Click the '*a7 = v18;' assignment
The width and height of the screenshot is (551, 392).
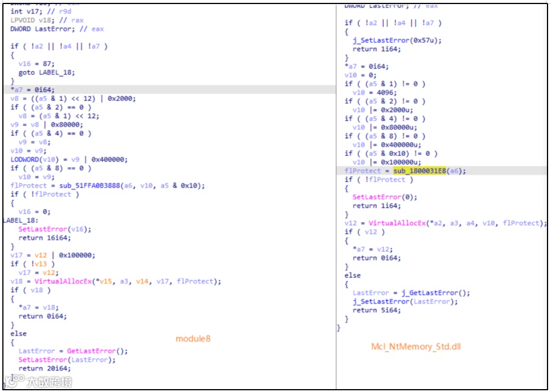pyautogui.click(x=39, y=308)
